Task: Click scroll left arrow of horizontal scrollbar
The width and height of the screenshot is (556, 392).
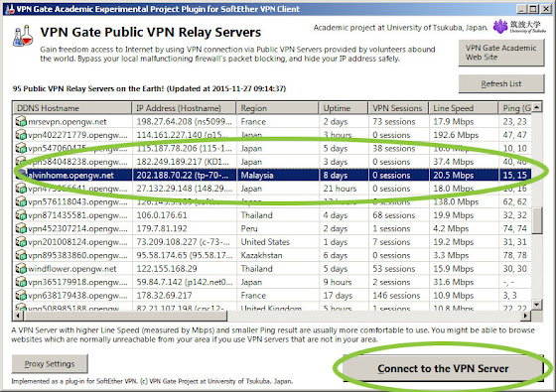Action: (18, 316)
